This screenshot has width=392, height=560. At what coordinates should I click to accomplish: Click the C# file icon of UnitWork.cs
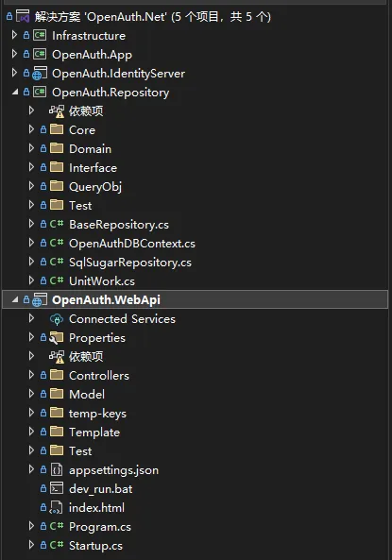[57, 280]
